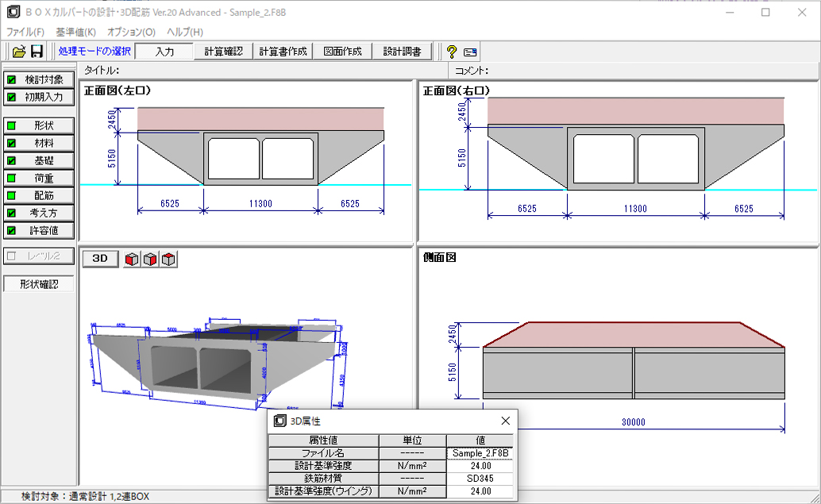Click the タイトル field
Screen dimensions: 821x504
coord(263,70)
